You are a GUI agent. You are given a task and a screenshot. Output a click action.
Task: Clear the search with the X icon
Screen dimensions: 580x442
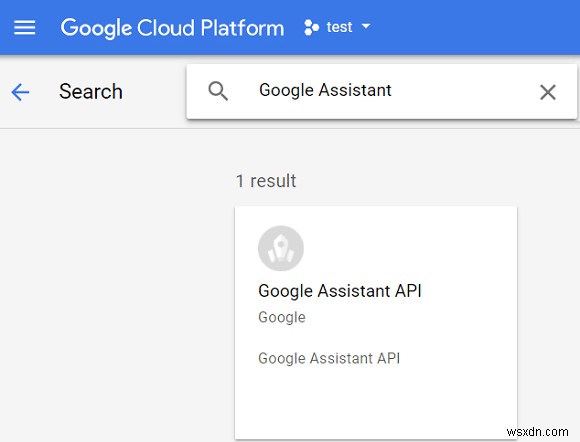pos(548,92)
